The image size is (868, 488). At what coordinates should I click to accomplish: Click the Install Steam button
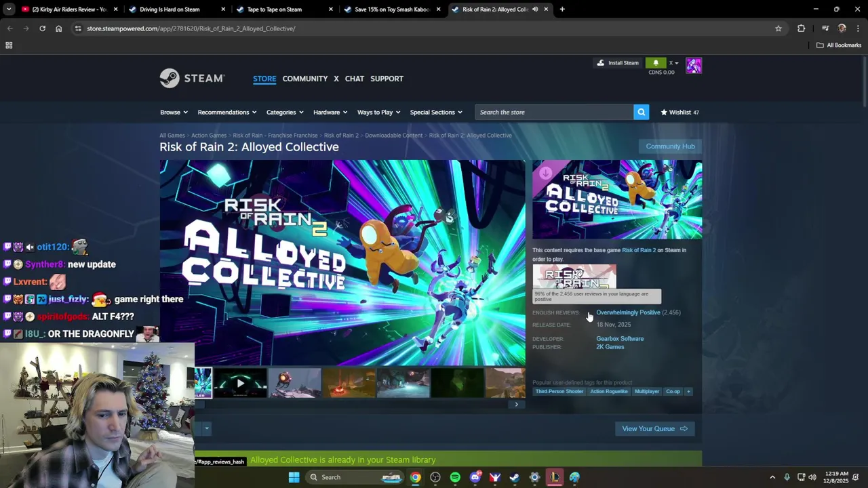pos(617,63)
